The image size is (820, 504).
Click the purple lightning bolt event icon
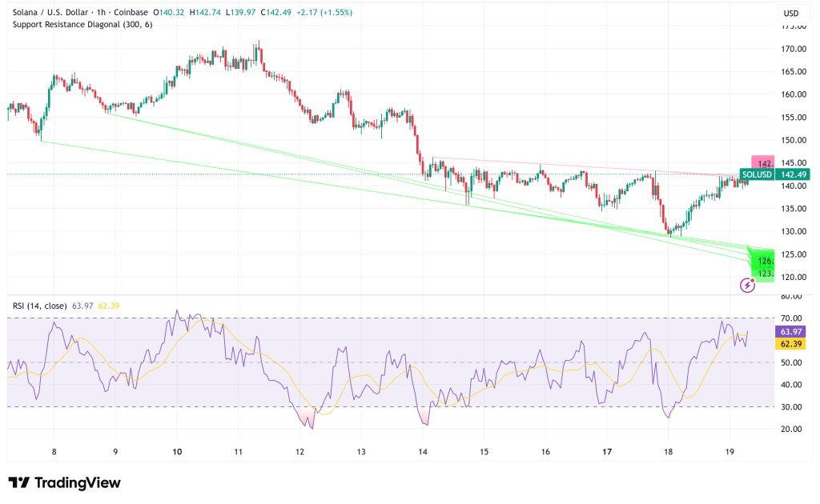pos(747,284)
